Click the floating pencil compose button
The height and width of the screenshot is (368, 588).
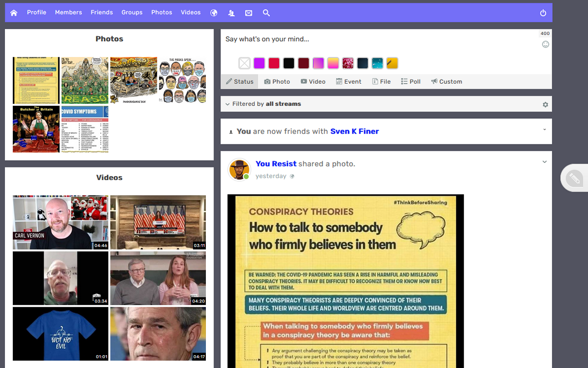click(x=574, y=177)
